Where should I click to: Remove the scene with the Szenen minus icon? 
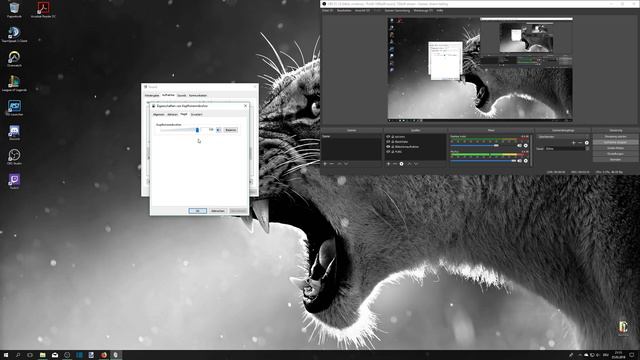pos(332,164)
